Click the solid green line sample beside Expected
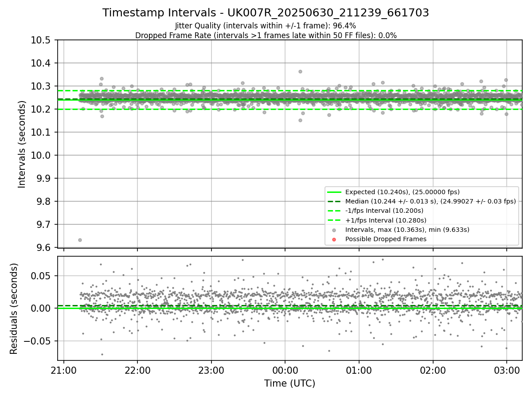532x399 pixels. [334, 192]
